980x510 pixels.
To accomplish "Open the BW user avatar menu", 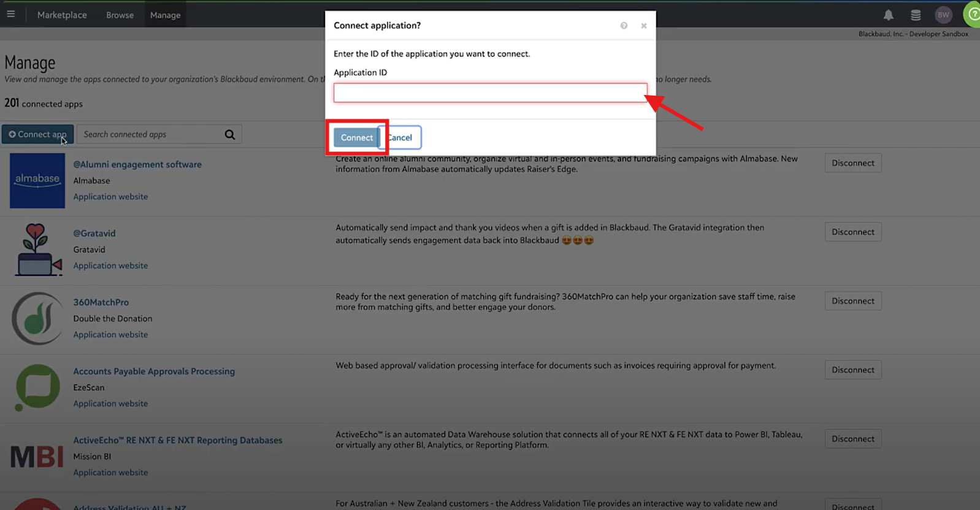I will (943, 15).
